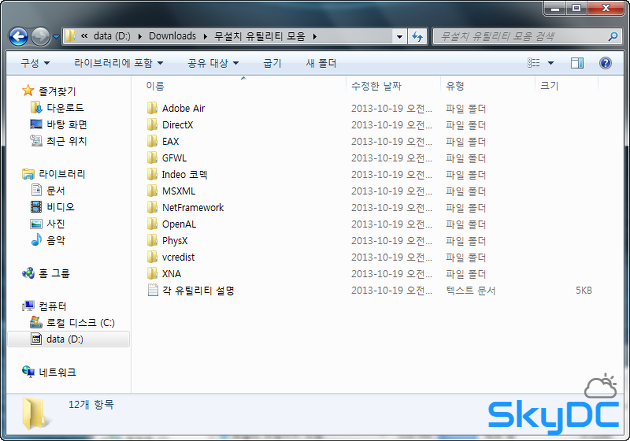630x441 pixels.
Task: Open the help icon
Action: tap(605, 63)
